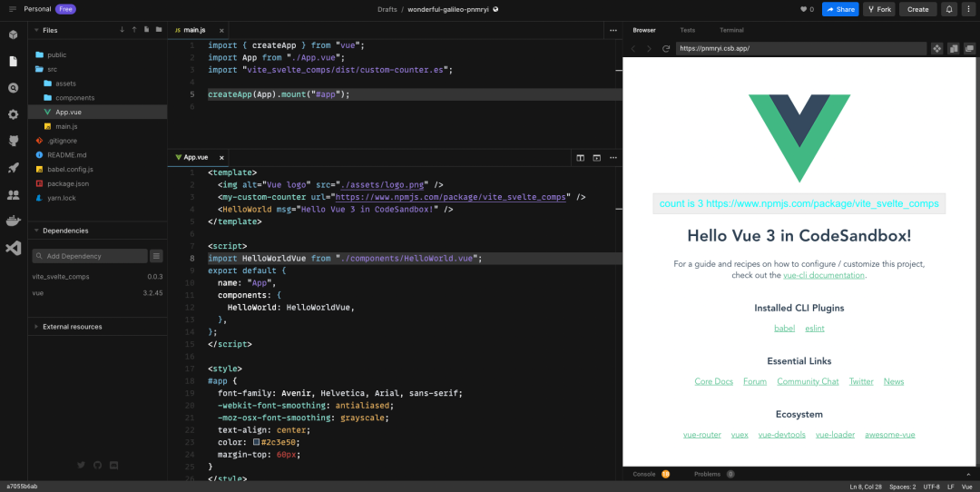The height and width of the screenshot is (492, 980).
Task: Switch to the Tests tab
Action: tap(688, 30)
